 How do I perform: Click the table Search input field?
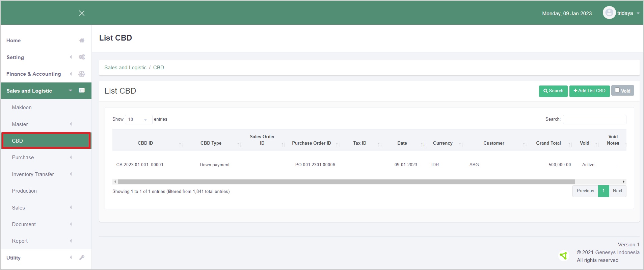[x=594, y=120]
